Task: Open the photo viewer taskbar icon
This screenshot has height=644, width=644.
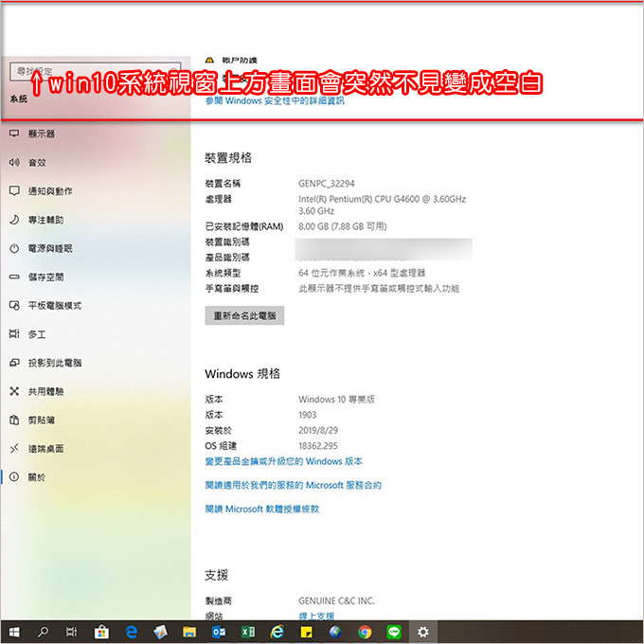Action: point(160,632)
